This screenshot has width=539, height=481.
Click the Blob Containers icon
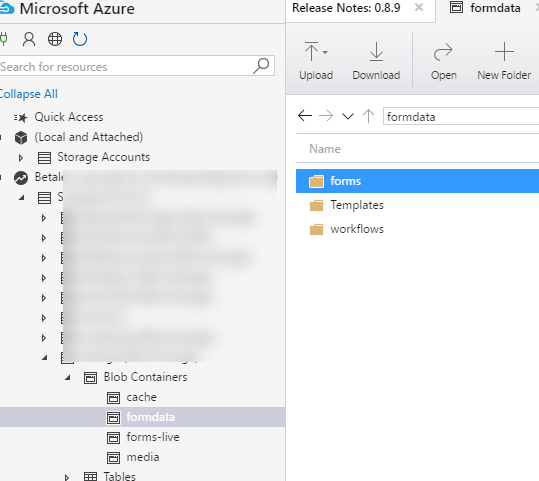(90, 378)
